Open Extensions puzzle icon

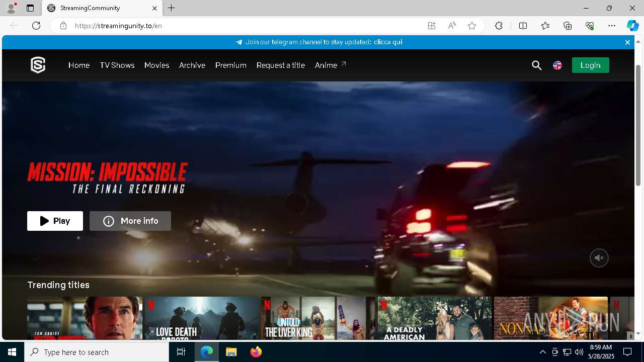pyautogui.click(x=499, y=26)
